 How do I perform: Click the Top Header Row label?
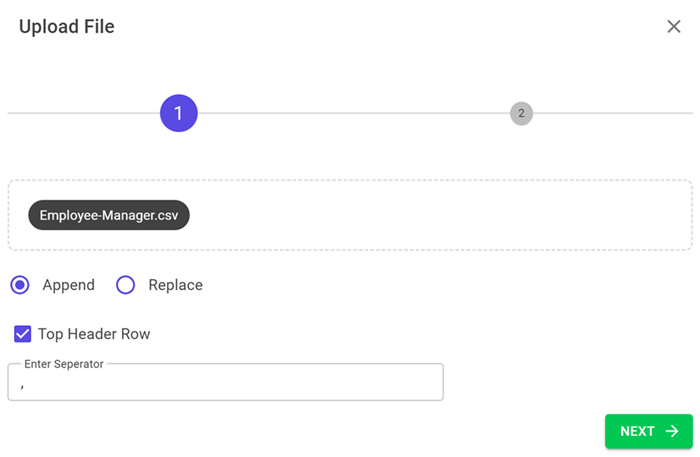(94, 334)
